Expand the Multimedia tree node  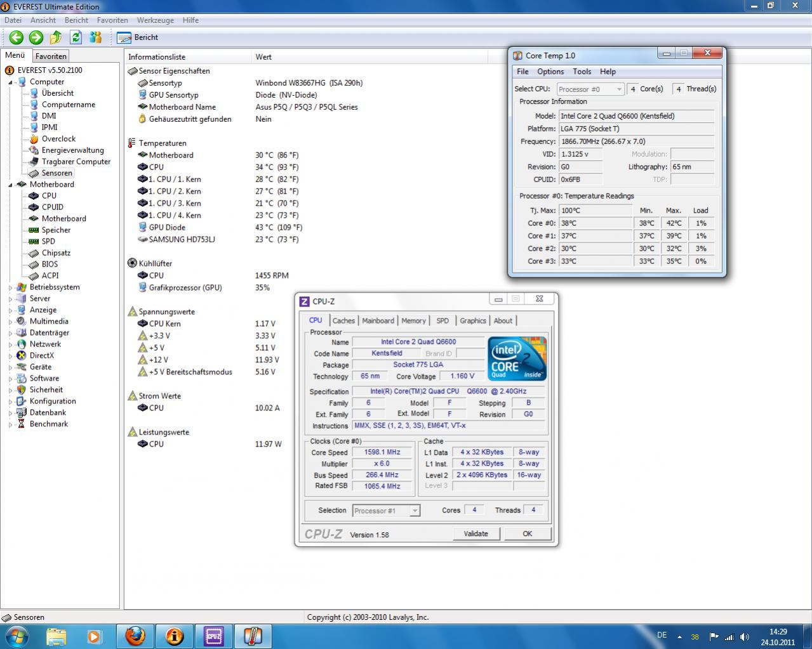11,322
